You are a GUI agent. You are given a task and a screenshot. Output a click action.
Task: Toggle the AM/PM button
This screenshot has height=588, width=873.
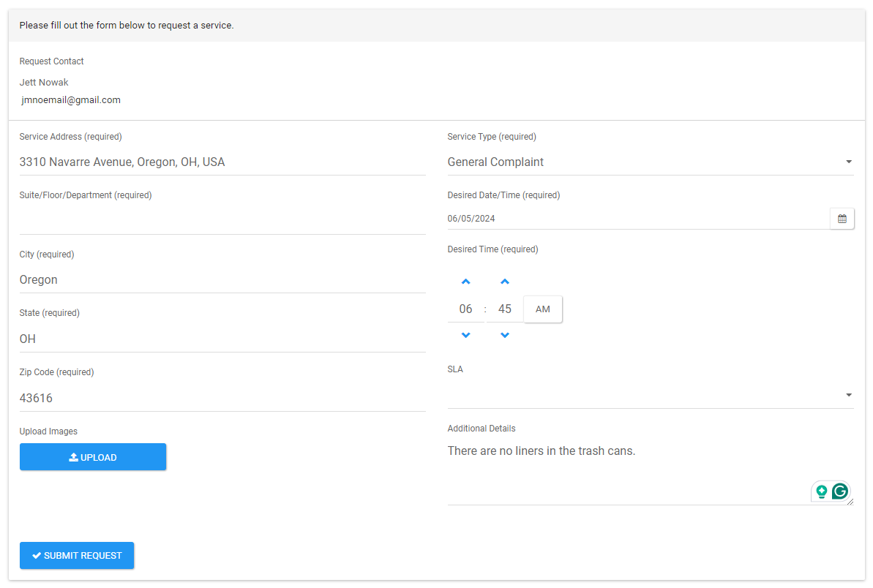542,309
